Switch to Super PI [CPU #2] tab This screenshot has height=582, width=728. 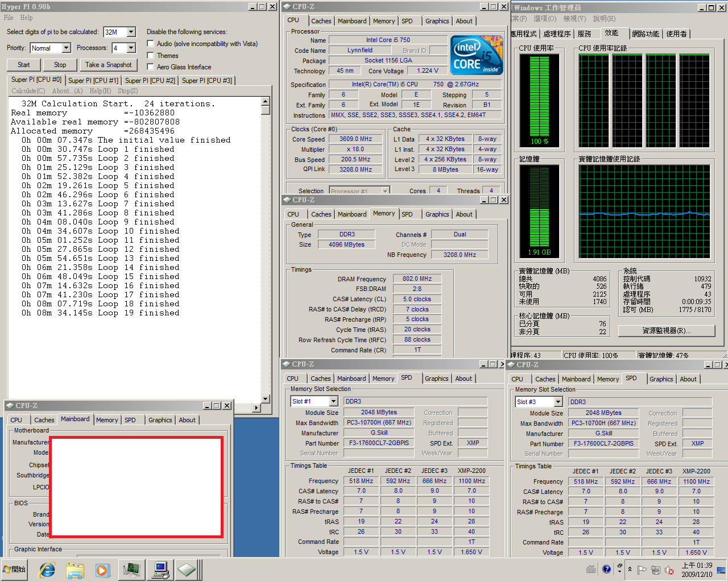click(150, 81)
